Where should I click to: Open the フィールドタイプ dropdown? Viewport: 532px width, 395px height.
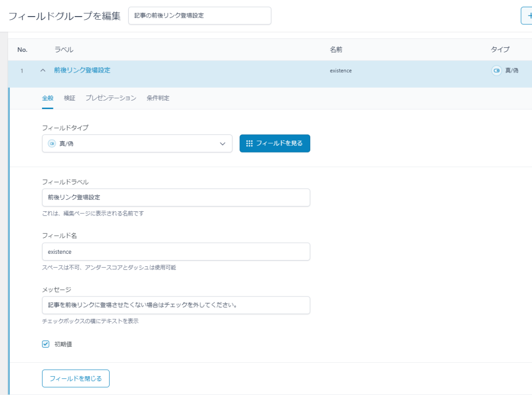coord(137,144)
